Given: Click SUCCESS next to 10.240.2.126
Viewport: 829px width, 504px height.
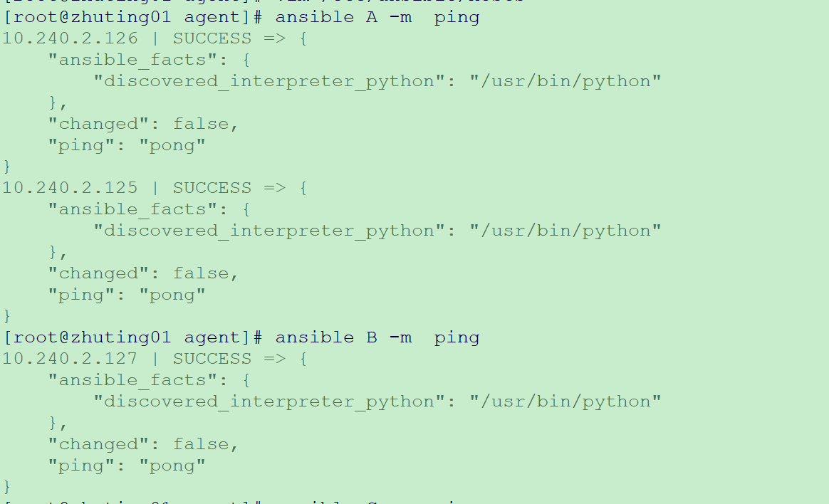Looking at the screenshot, I should tap(212, 38).
